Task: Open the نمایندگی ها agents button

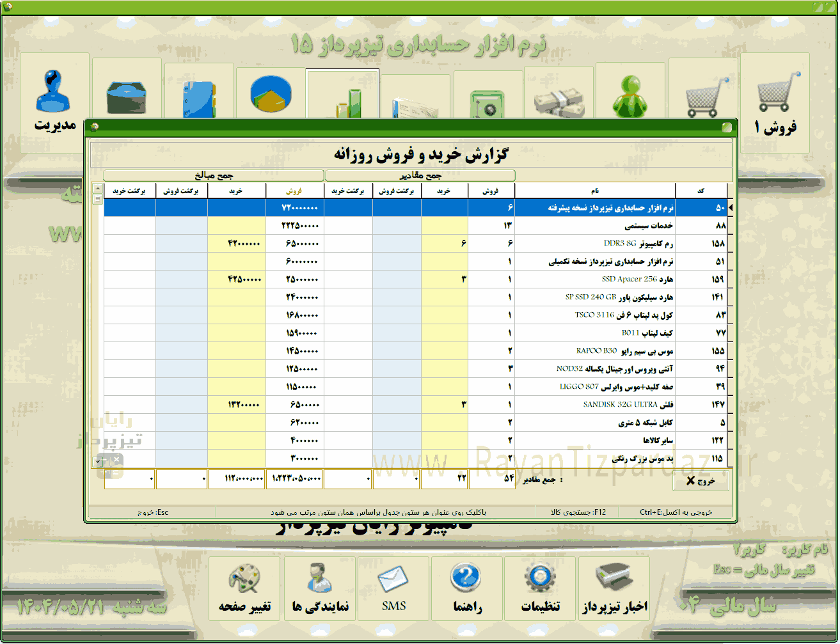Action: tap(320, 588)
